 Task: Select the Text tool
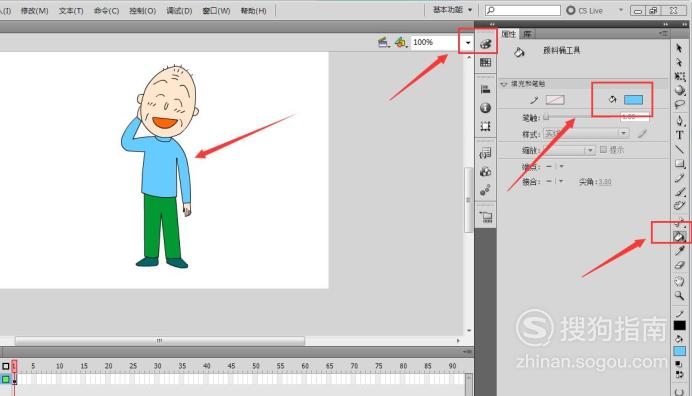(x=680, y=135)
